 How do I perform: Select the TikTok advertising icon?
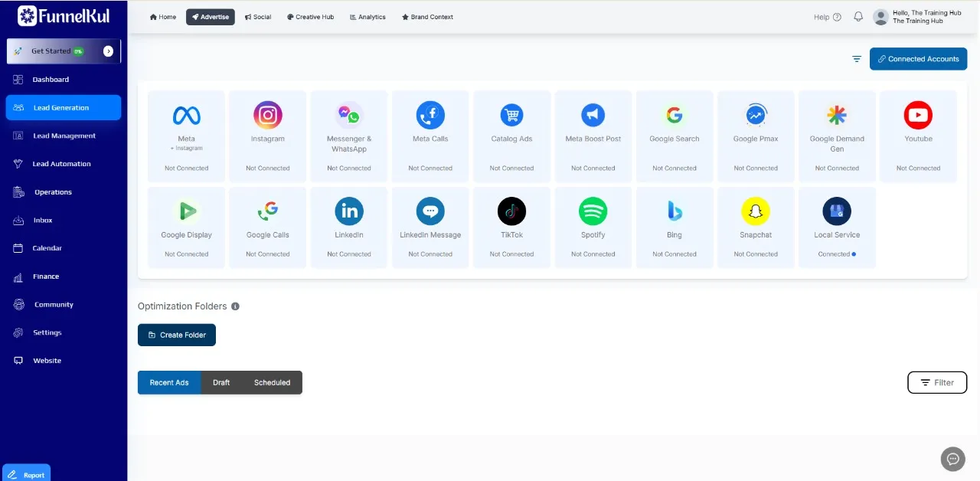511,211
